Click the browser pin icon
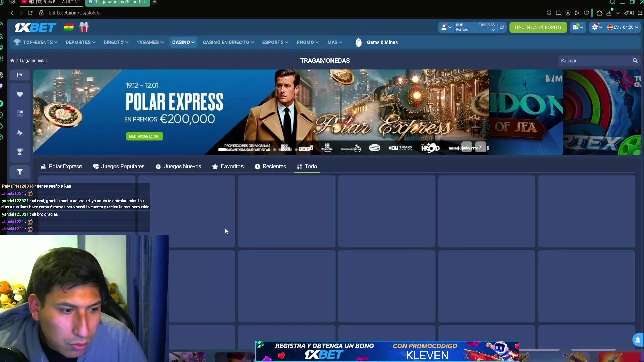The image size is (644, 362). coord(549,13)
